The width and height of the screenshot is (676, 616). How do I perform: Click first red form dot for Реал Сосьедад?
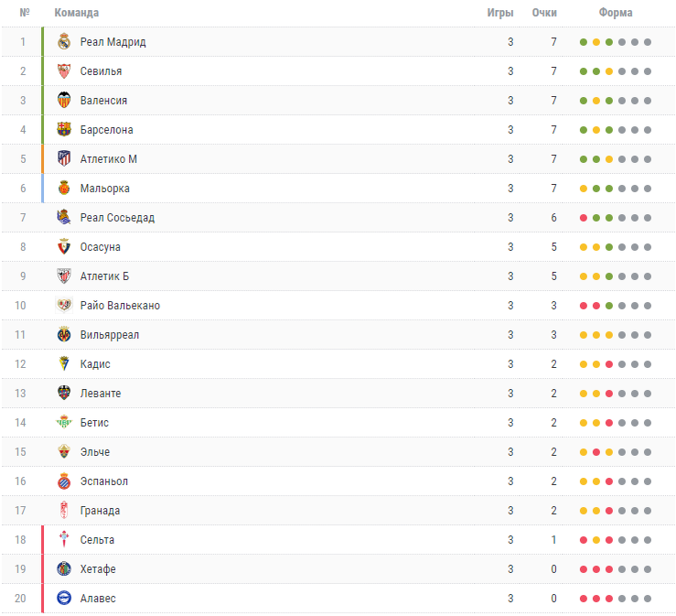pos(584,218)
